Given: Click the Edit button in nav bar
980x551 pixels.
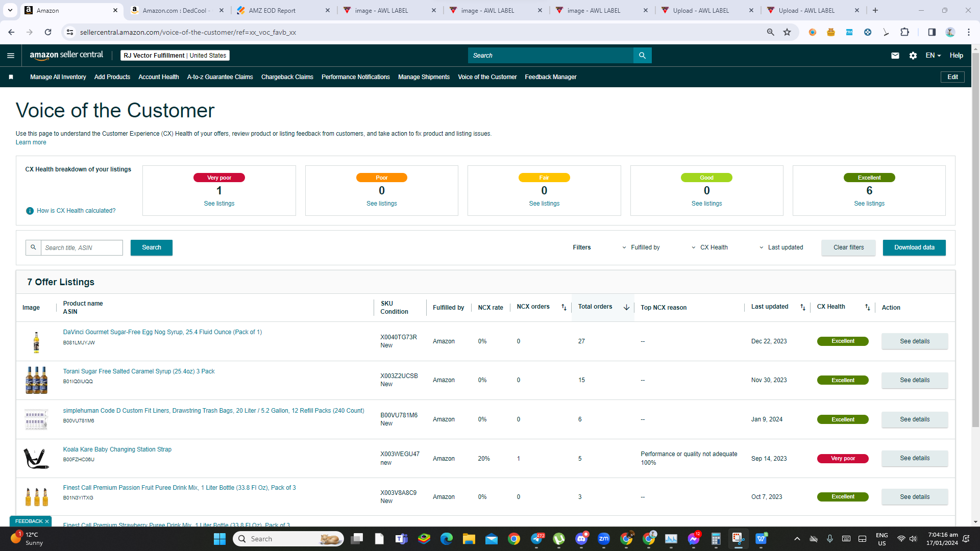Looking at the screenshot, I should pos(952,77).
